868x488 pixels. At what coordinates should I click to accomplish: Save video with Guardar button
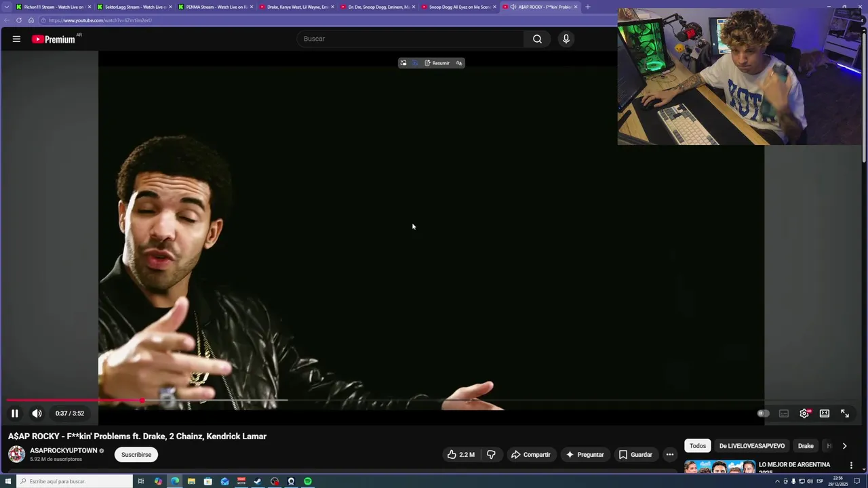pos(635,455)
